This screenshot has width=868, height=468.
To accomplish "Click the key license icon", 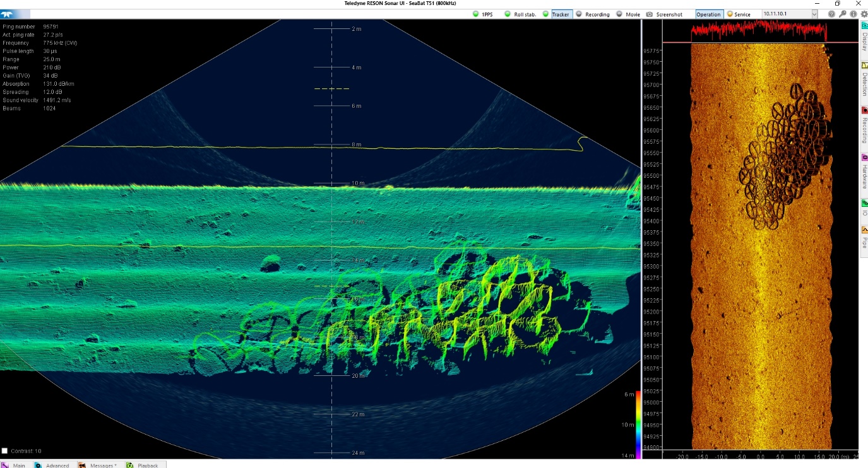I will pos(842,14).
